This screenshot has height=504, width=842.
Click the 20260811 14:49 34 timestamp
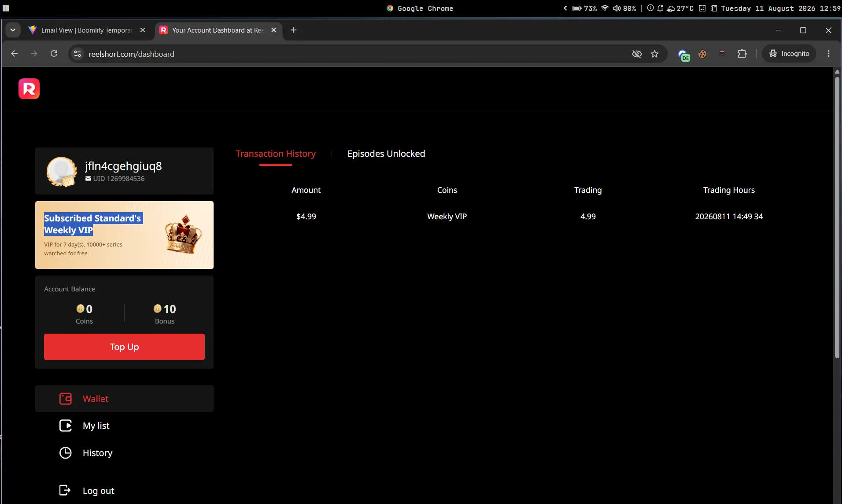click(x=729, y=217)
